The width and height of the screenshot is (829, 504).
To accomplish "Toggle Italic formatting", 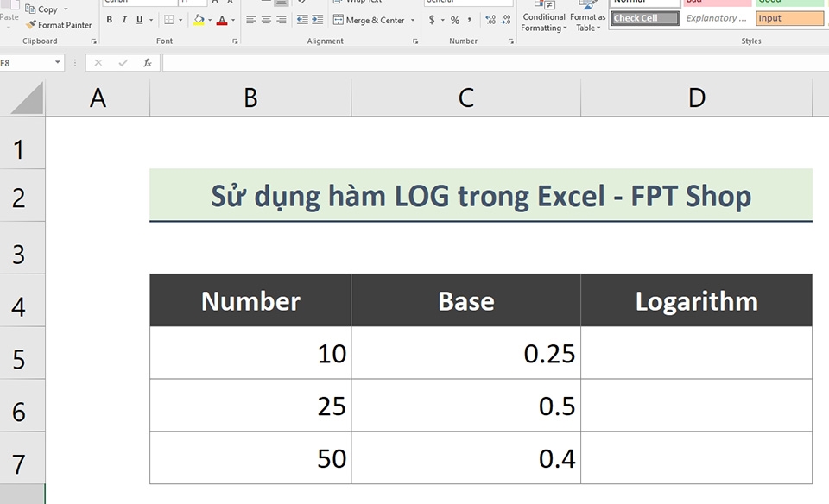I will click(x=124, y=20).
